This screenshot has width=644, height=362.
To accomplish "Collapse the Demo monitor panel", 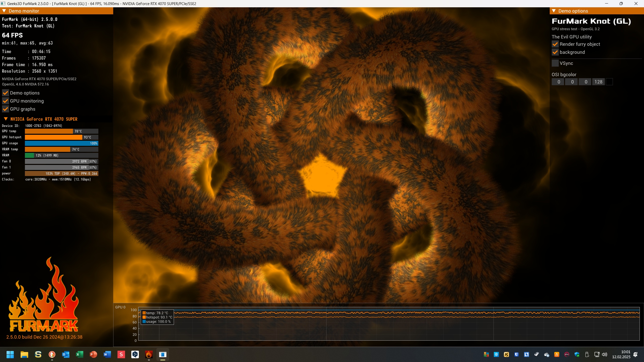I will [x=4, y=11].
